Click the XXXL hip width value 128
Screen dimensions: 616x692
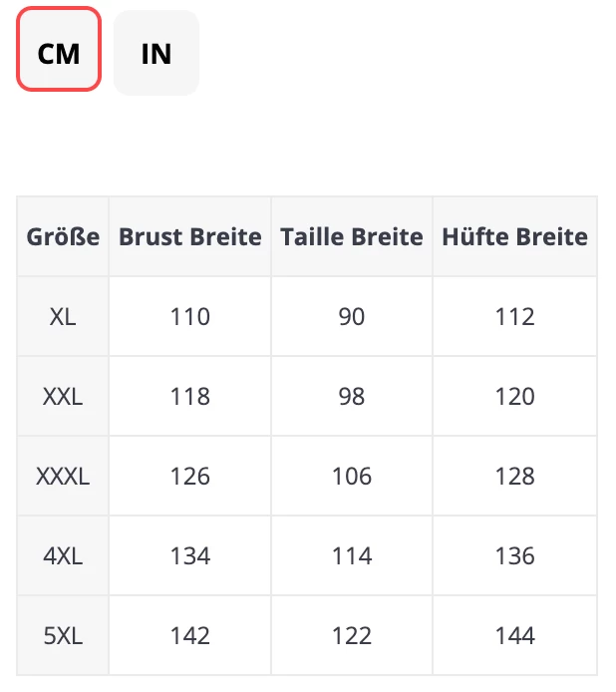(514, 477)
